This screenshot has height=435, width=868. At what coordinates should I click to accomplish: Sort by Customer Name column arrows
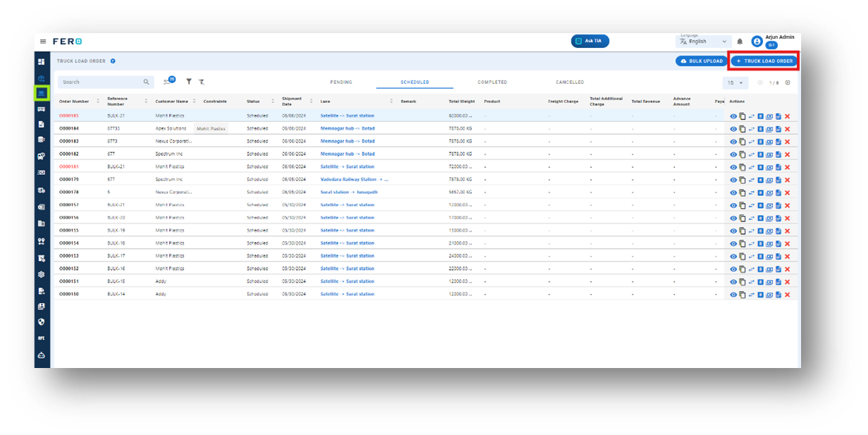coord(194,102)
